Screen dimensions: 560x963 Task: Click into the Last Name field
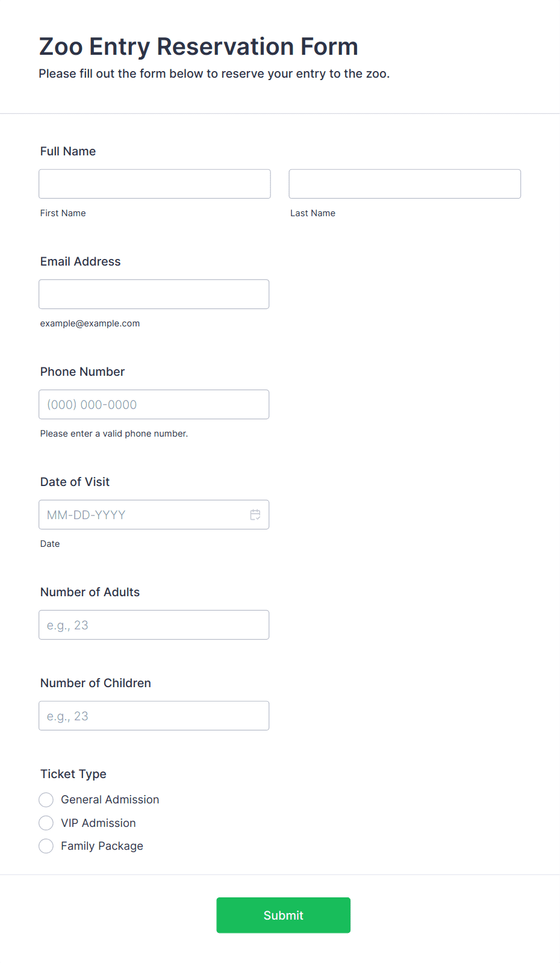pyautogui.click(x=405, y=184)
